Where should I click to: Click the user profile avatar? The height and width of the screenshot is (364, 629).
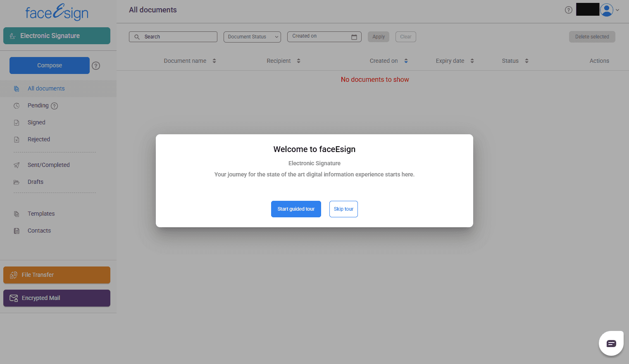[x=607, y=10]
